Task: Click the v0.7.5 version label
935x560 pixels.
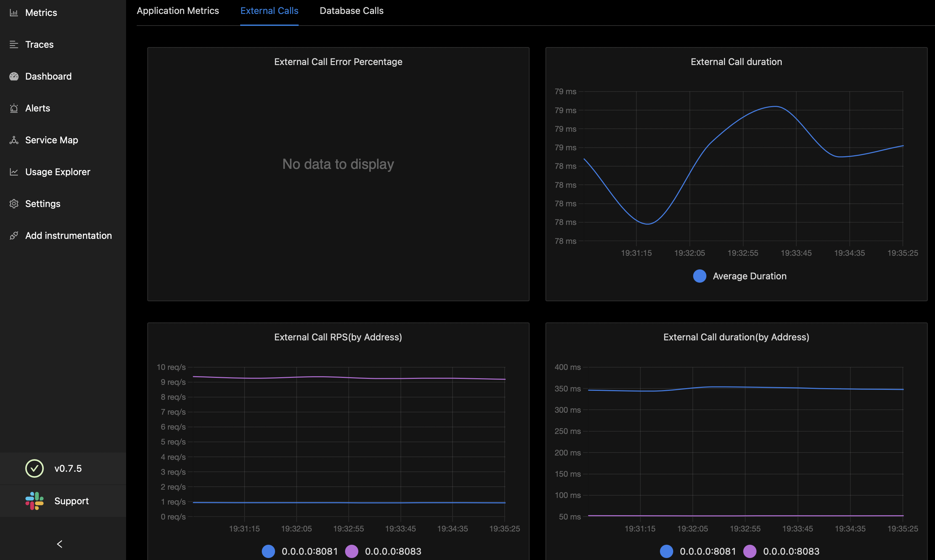Action: point(68,468)
